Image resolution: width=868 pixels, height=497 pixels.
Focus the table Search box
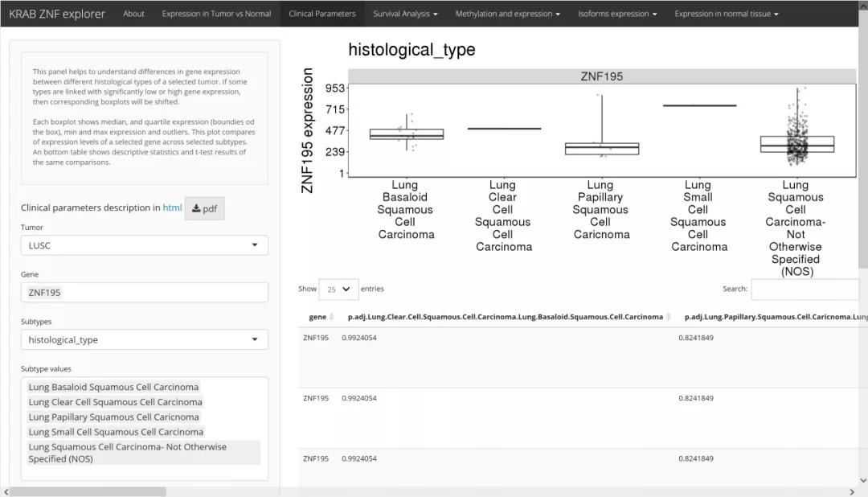click(x=804, y=289)
